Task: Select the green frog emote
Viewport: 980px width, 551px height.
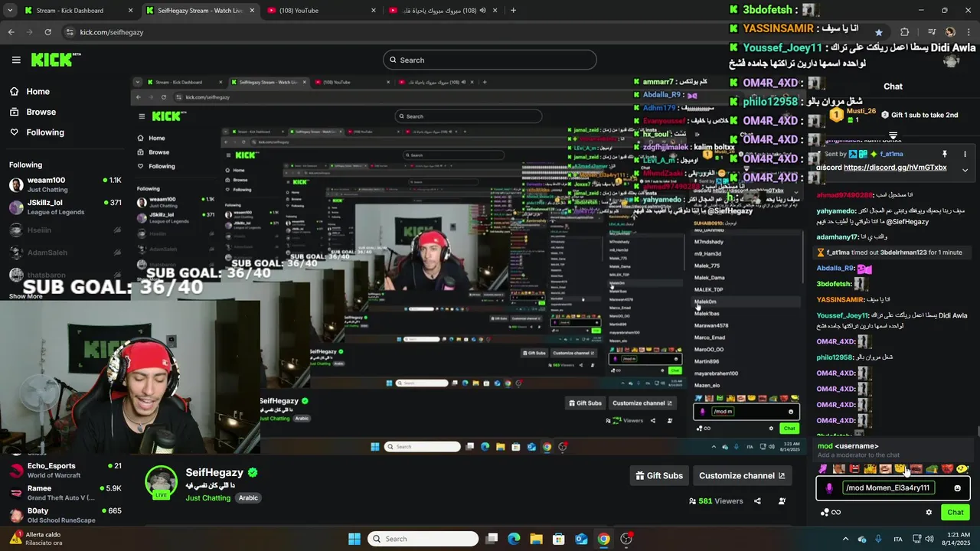Action: (x=932, y=469)
